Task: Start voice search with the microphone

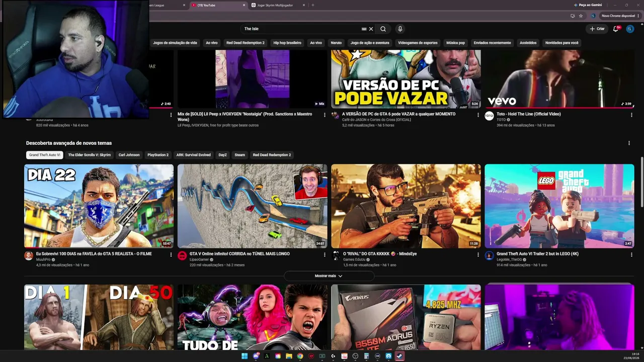Action: pyautogui.click(x=400, y=29)
